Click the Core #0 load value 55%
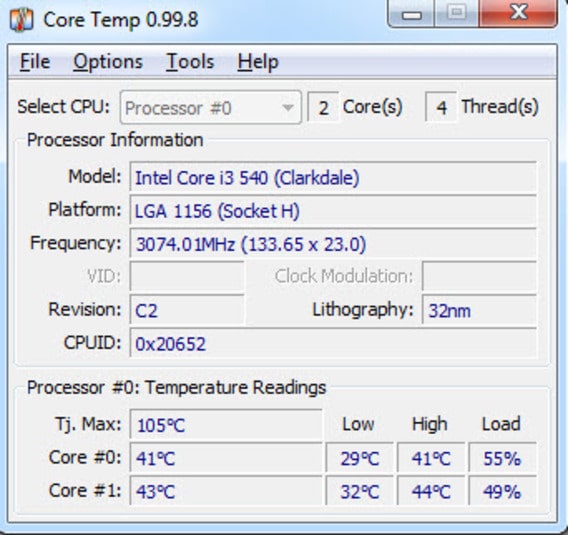The width and height of the screenshot is (568, 535). (502, 457)
